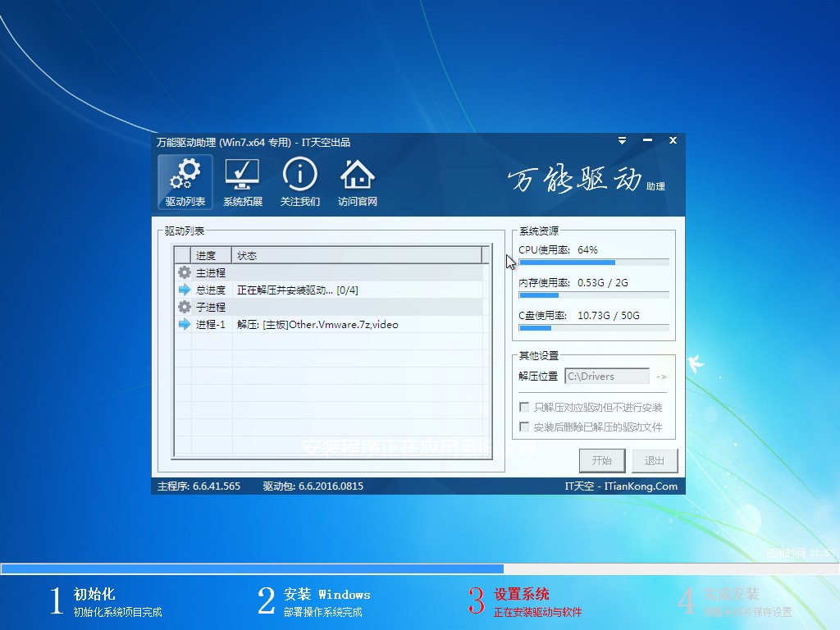
Task: Click the 退出 exit button
Action: pos(655,461)
